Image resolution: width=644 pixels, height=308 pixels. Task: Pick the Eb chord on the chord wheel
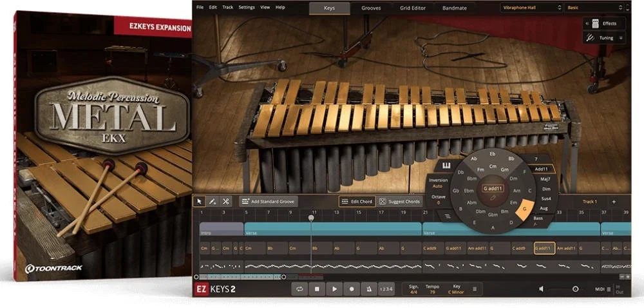pyautogui.click(x=493, y=153)
